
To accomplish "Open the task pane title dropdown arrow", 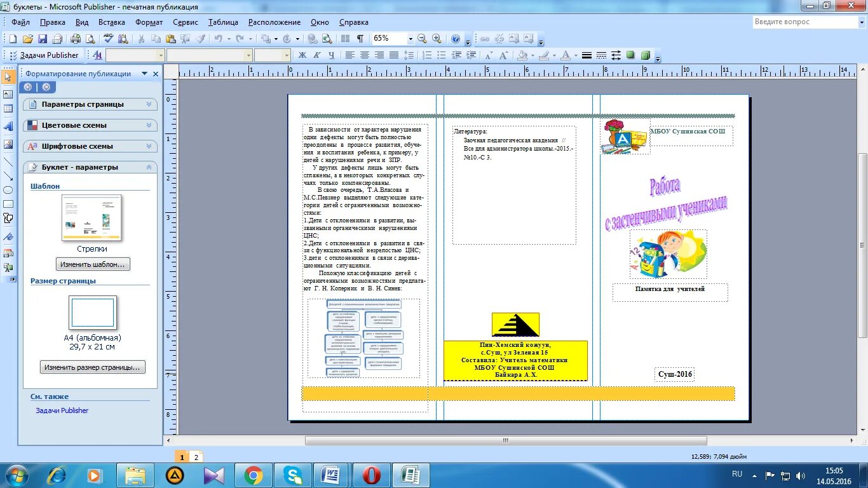I will tap(144, 74).
